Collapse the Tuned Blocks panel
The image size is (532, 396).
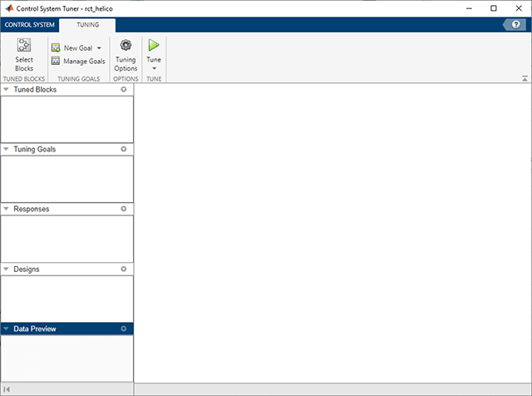pos(7,89)
